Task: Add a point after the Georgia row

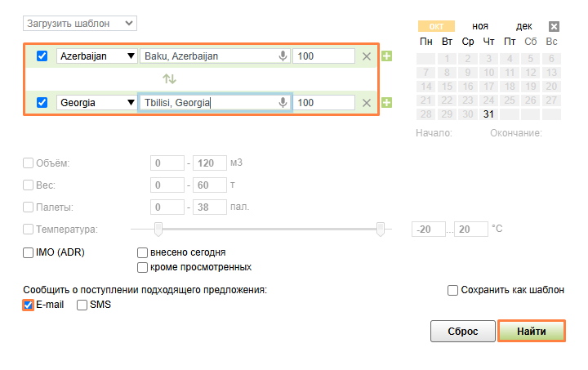Action: click(x=386, y=103)
